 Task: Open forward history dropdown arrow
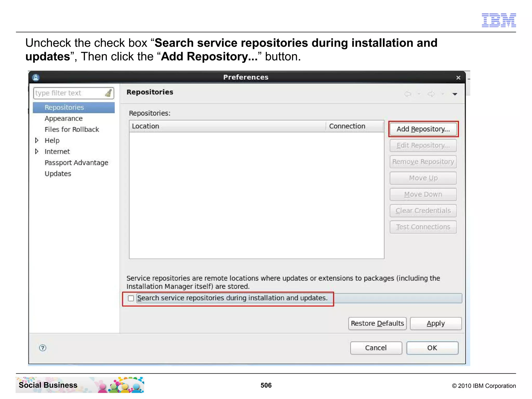tap(443, 94)
